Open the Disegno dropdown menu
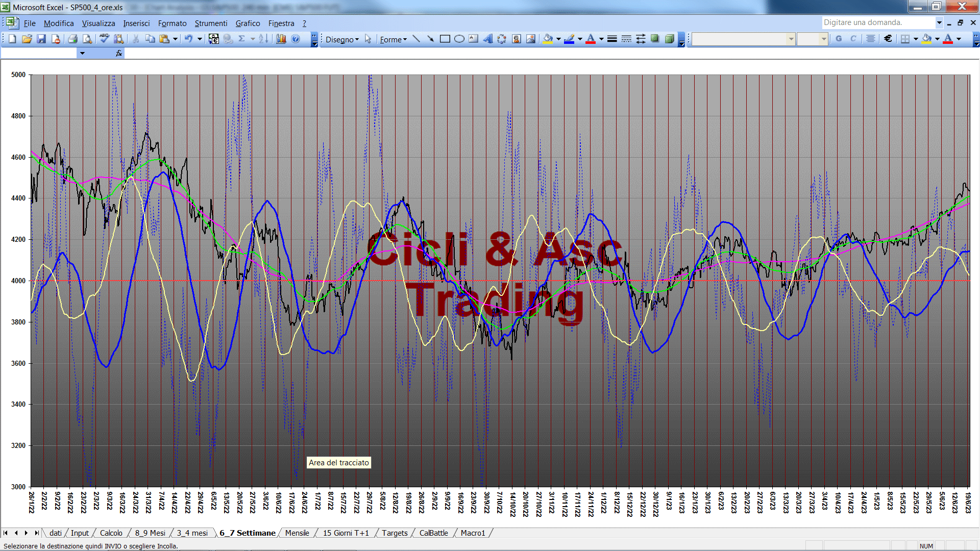The image size is (980, 551). pos(342,39)
